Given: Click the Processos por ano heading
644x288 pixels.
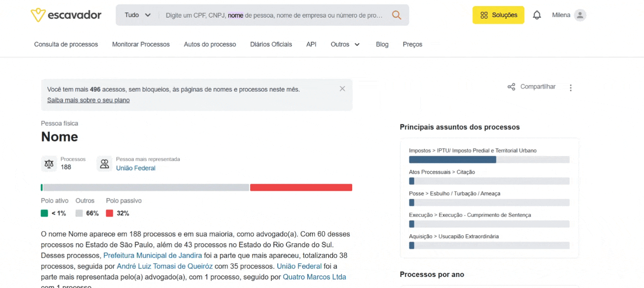Looking at the screenshot, I should [432, 274].
